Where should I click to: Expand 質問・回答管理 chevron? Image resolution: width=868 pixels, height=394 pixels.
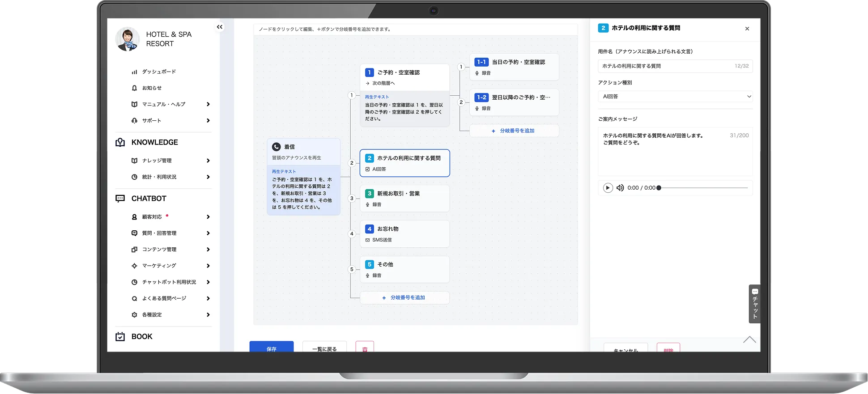tap(208, 233)
